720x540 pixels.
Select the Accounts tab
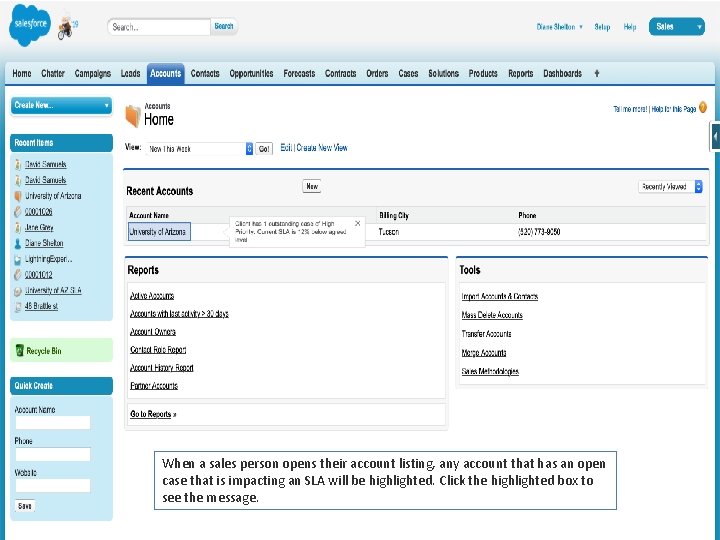165,73
